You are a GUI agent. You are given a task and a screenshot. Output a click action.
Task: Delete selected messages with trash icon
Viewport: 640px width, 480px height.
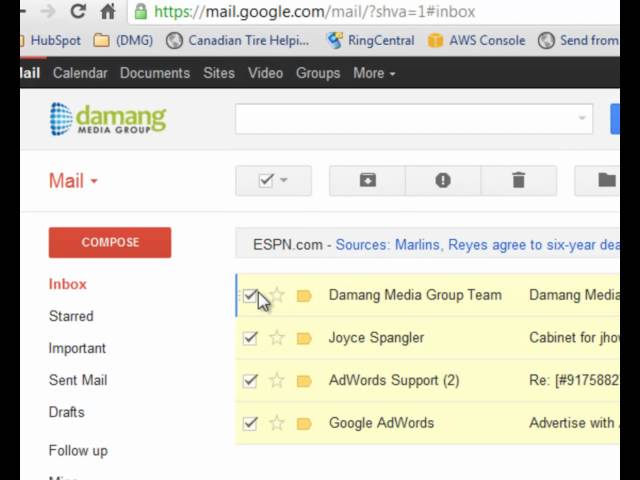[x=518, y=180]
